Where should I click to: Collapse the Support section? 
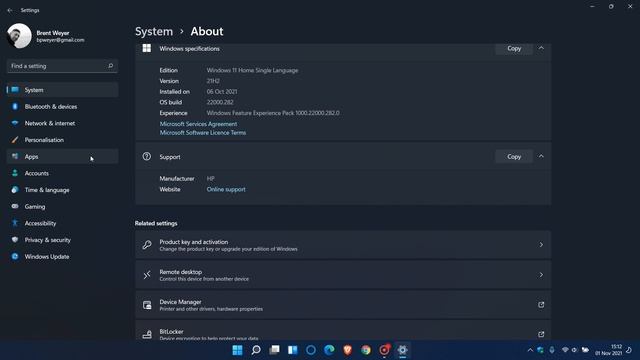[541, 156]
